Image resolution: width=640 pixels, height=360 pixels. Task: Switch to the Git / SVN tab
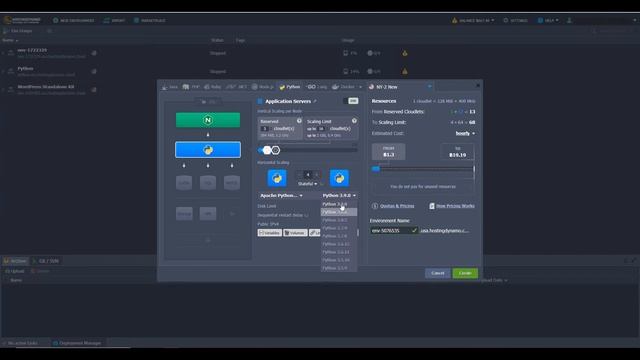pyautogui.click(x=45, y=261)
